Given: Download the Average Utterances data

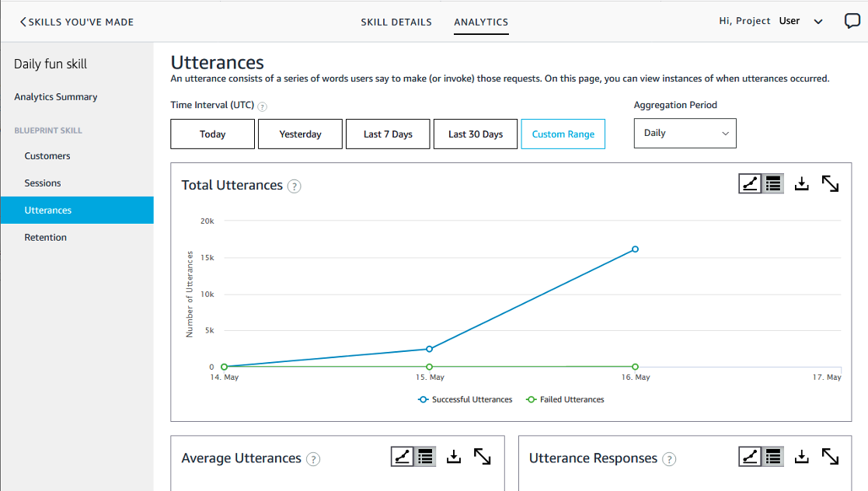Looking at the screenshot, I should click(x=454, y=457).
